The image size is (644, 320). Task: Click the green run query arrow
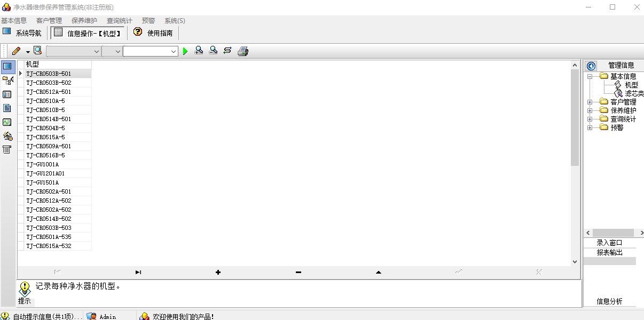point(185,51)
